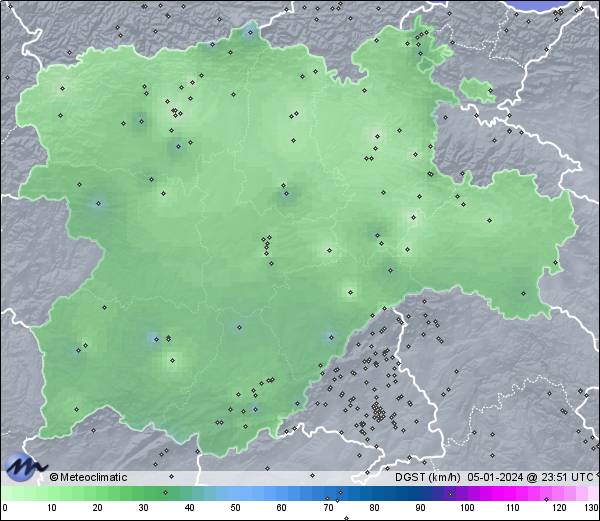The height and width of the screenshot is (521, 600).
Task: Click the 50 label on the scale
Action: pos(235,508)
